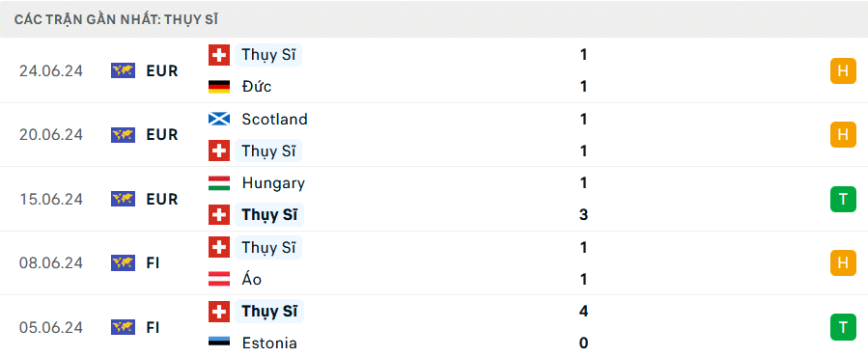Image resolution: width=868 pixels, height=357 pixels.
Task: Click the Germany flag icon
Action: coord(219,86)
